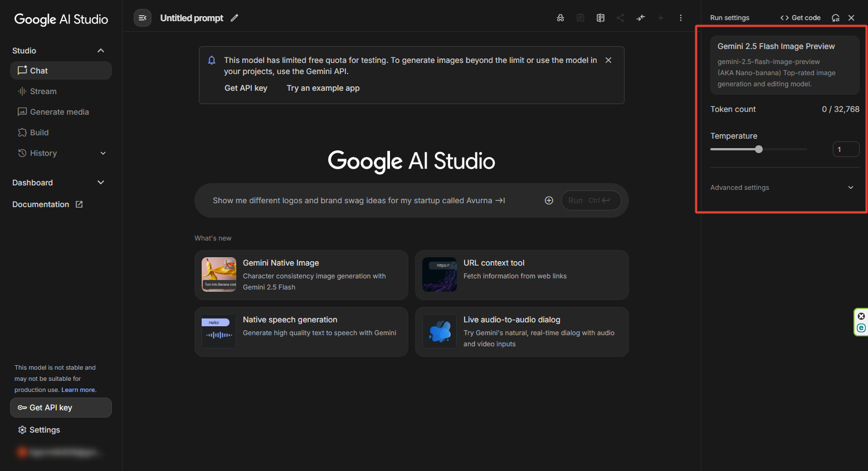Select Chat in Studio sidebar

(x=61, y=71)
